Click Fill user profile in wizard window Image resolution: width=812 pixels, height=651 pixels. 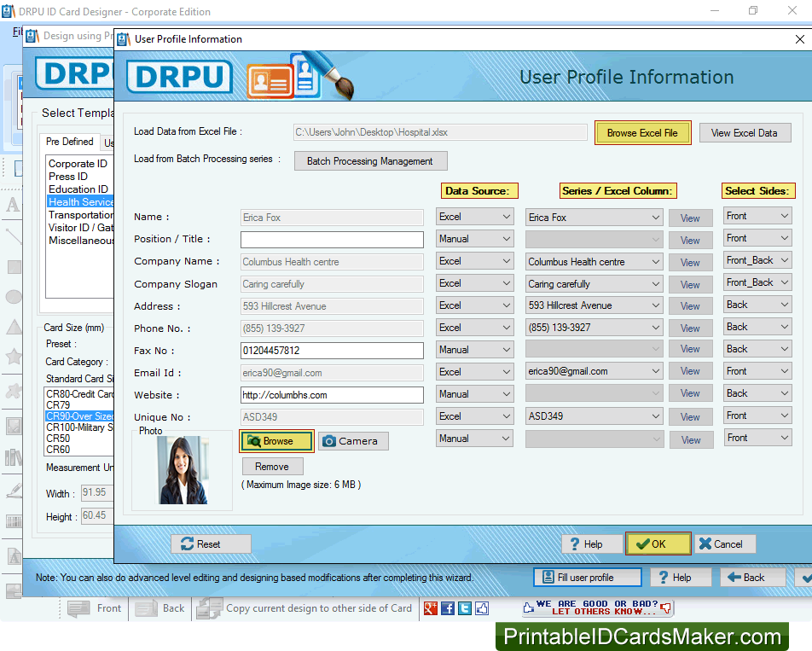(587, 578)
